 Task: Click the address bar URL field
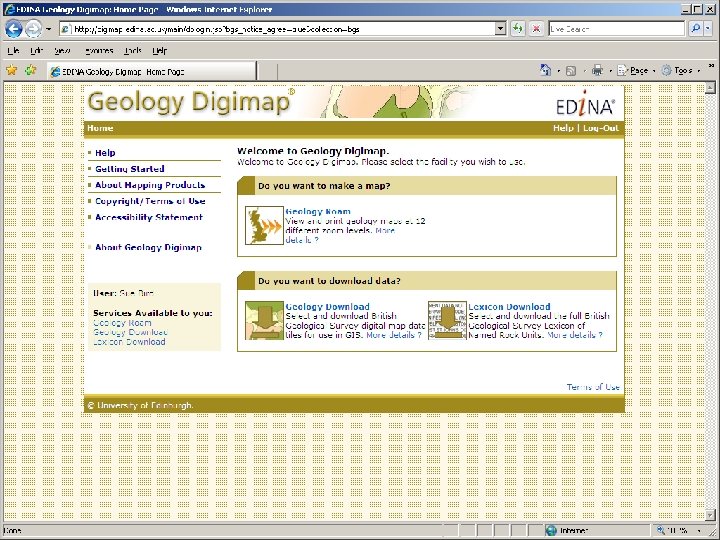pyautogui.click(x=277, y=29)
